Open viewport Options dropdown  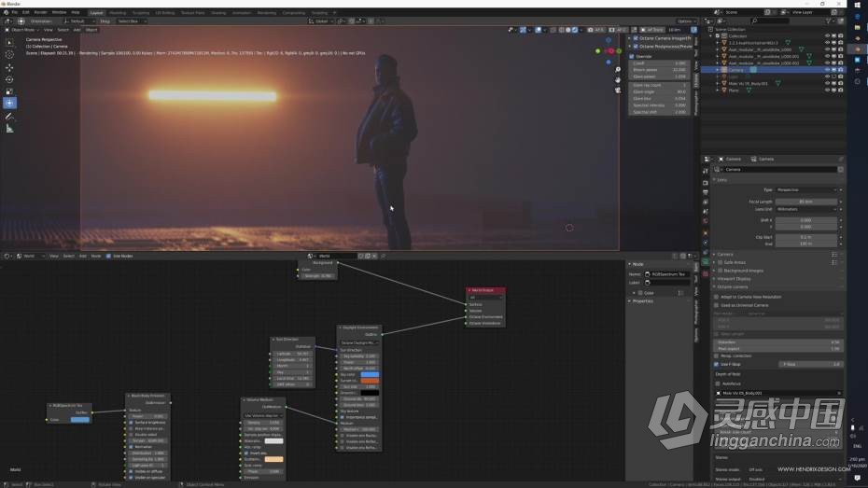[x=685, y=21]
